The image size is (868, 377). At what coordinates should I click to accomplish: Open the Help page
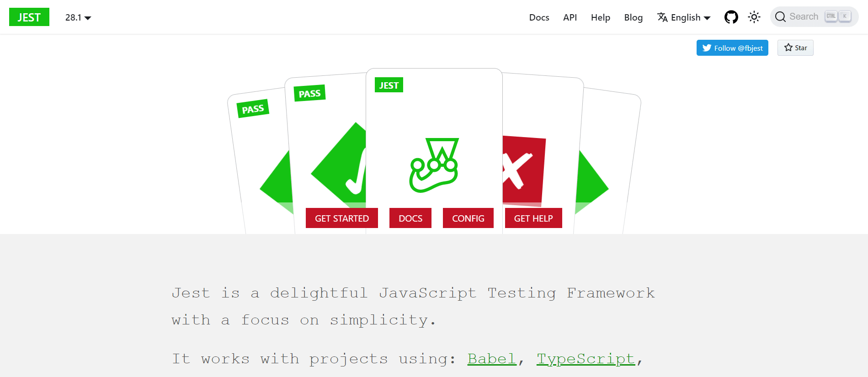point(600,17)
